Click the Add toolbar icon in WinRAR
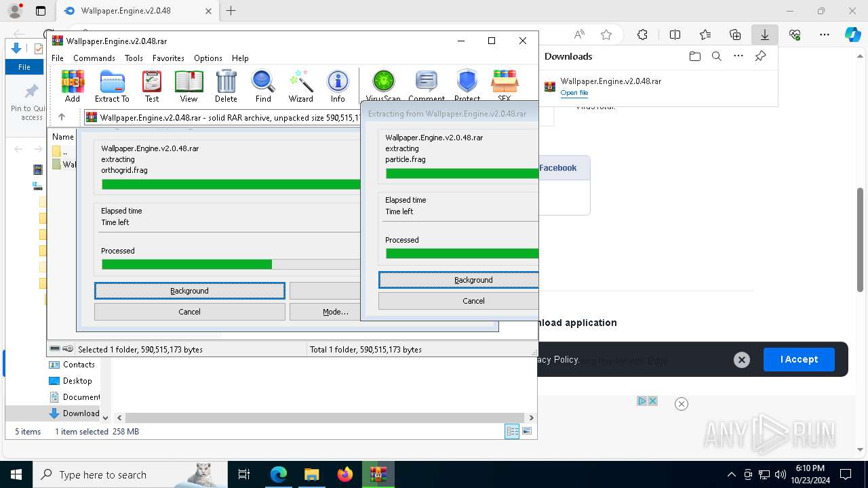 [x=73, y=85]
